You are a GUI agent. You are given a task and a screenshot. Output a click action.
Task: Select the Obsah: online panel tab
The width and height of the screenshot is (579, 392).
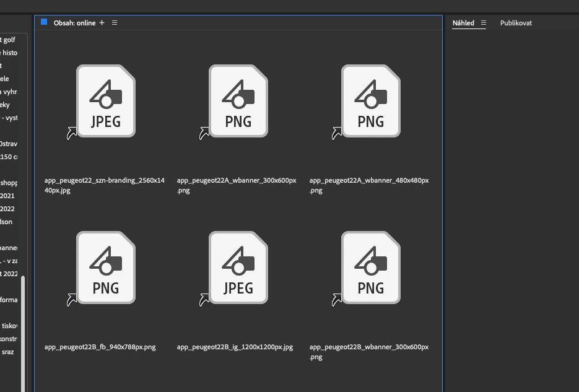[x=74, y=23]
